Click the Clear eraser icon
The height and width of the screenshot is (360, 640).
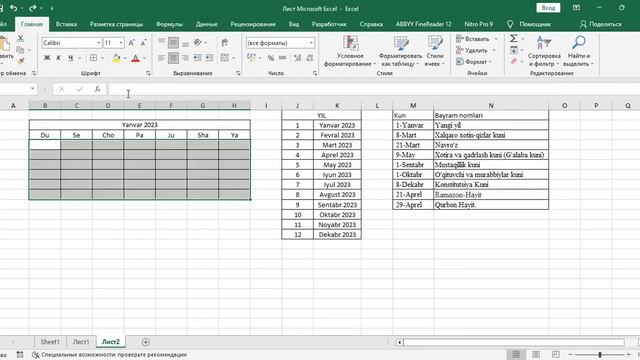tap(514, 61)
